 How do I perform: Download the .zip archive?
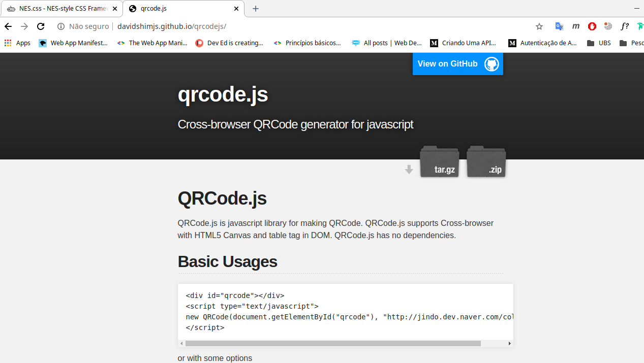(x=486, y=161)
